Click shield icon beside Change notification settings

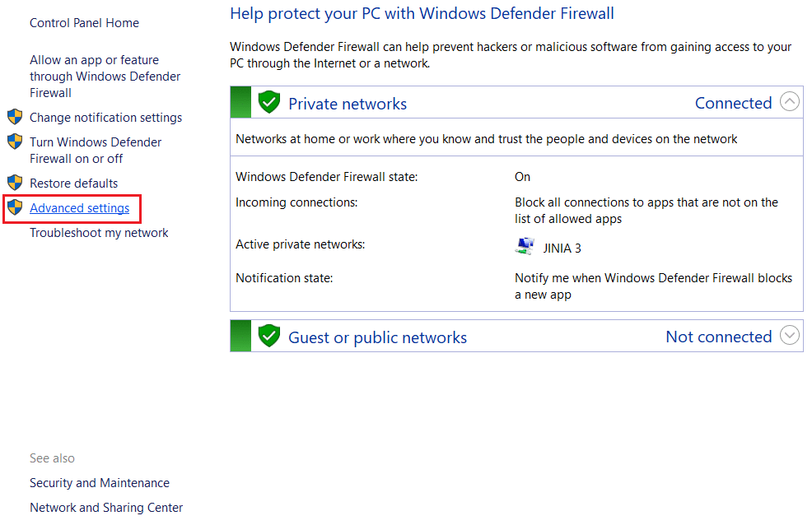pos(15,117)
